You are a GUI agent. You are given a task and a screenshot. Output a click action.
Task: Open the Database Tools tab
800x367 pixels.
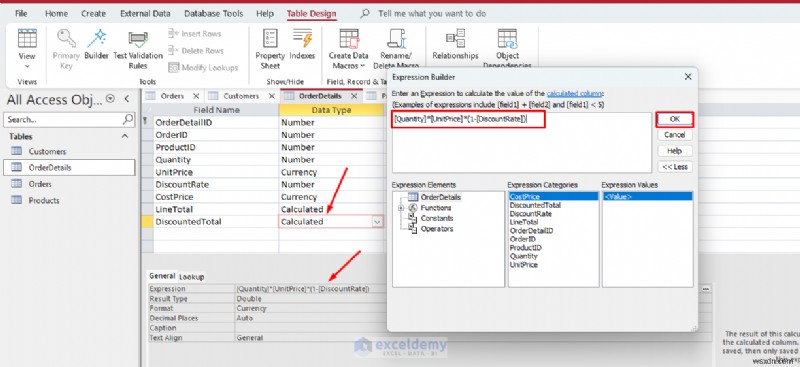214,14
